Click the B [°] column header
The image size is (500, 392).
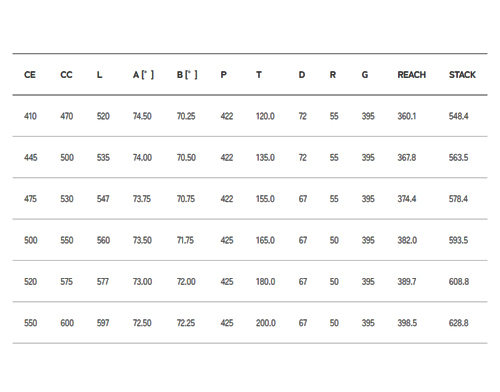pos(187,75)
